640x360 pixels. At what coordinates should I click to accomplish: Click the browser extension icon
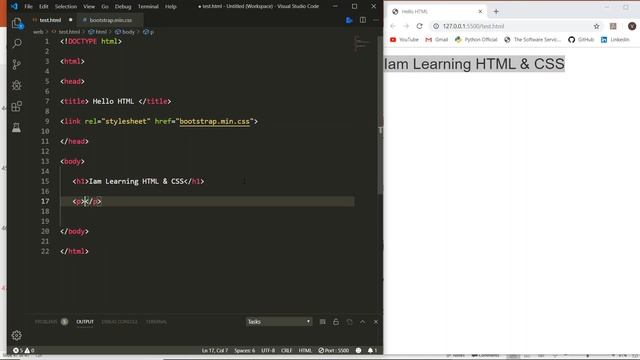pos(613,26)
